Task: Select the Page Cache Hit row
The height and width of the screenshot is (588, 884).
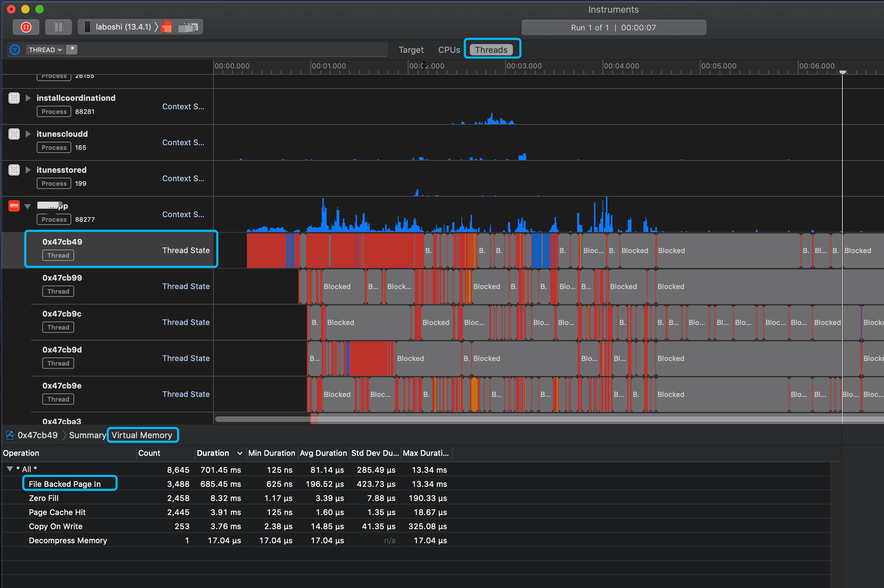Action: click(416, 512)
